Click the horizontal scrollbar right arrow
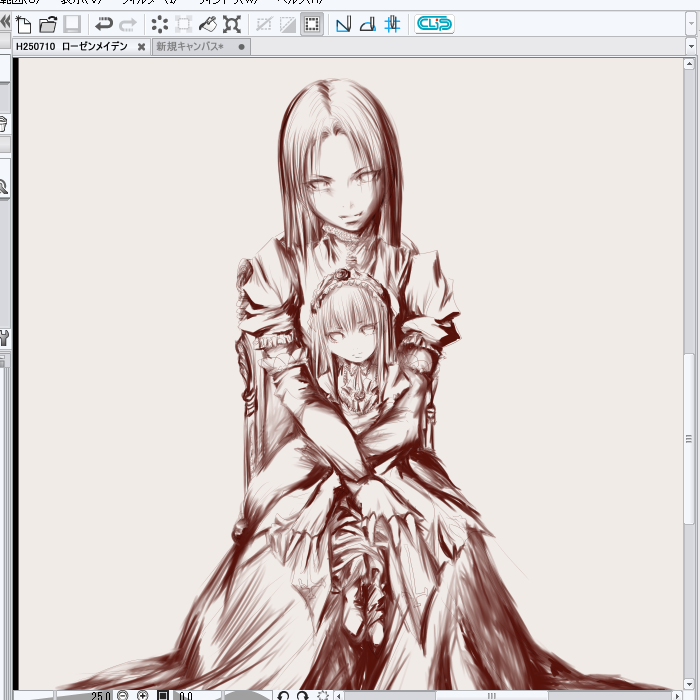Image resolution: width=700 pixels, height=700 pixels. click(x=677, y=696)
